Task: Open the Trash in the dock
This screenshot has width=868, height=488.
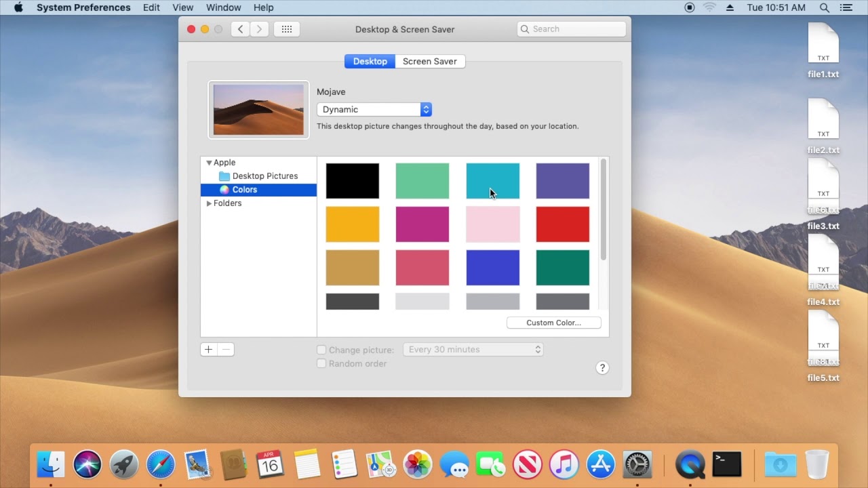Action: click(x=817, y=464)
